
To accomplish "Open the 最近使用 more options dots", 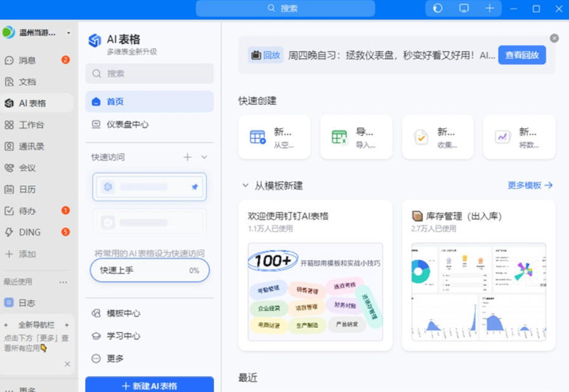I will click(x=63, y=282).
